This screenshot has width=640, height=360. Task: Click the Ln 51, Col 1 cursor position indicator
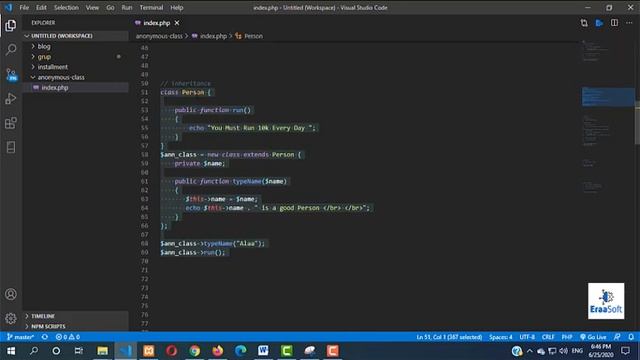[x=449, y=337]
